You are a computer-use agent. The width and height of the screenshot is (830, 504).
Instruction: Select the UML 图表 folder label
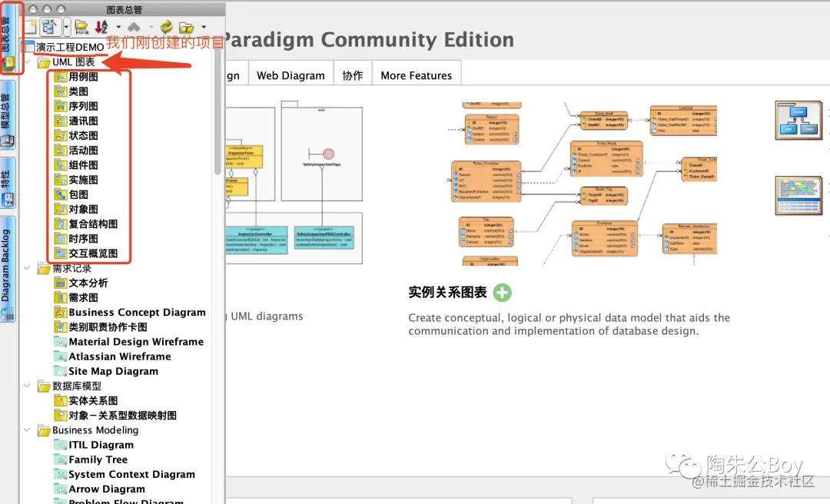point(74,62)
